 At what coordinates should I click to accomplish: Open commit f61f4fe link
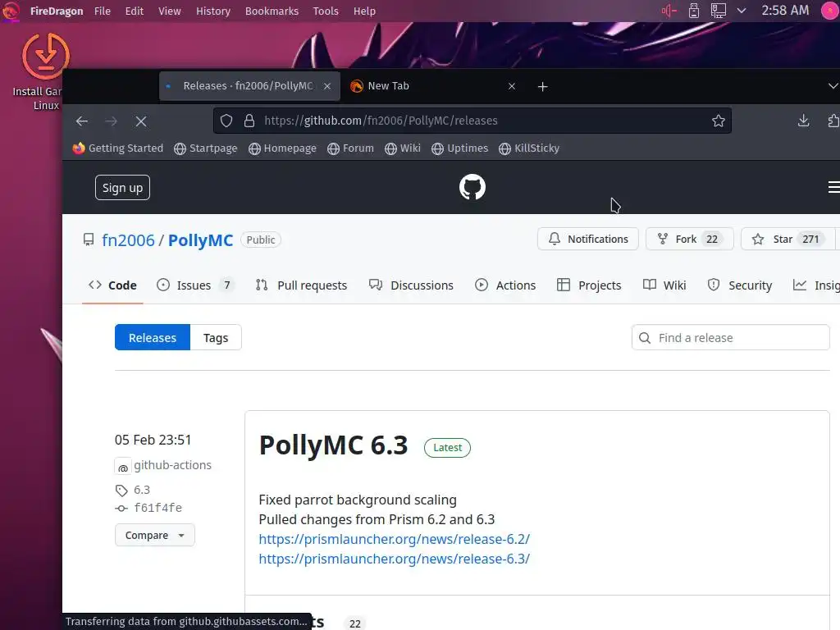coord(158,508)
